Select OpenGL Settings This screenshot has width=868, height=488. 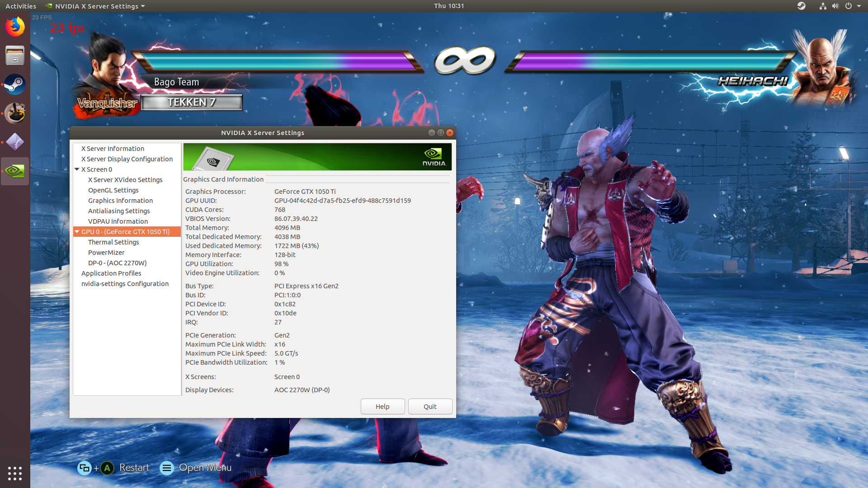(113, 190)
